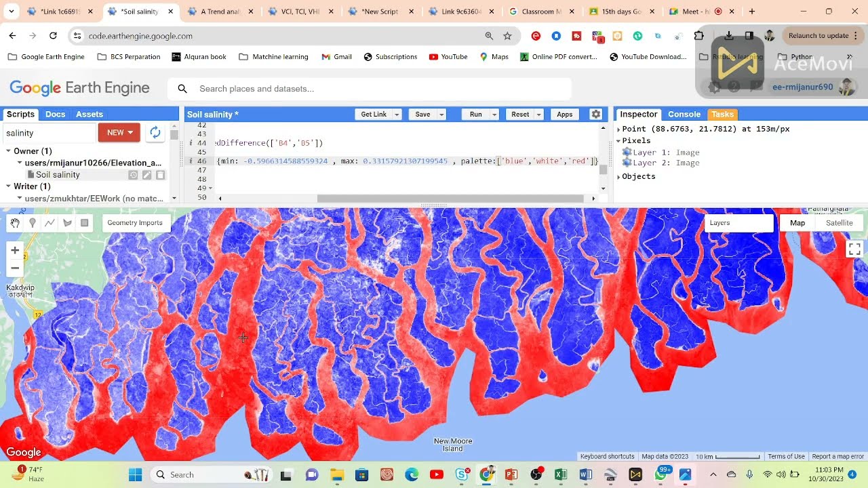868x488 pixels.
Task: Select the draw polygon shape tool
Action: [67, 222]
